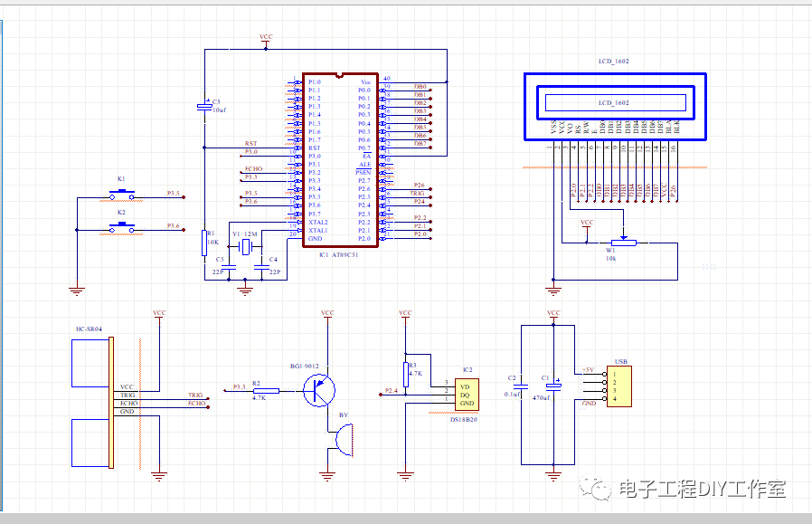Click the DQ pin label on the DS18B20

tap(465, 395)
